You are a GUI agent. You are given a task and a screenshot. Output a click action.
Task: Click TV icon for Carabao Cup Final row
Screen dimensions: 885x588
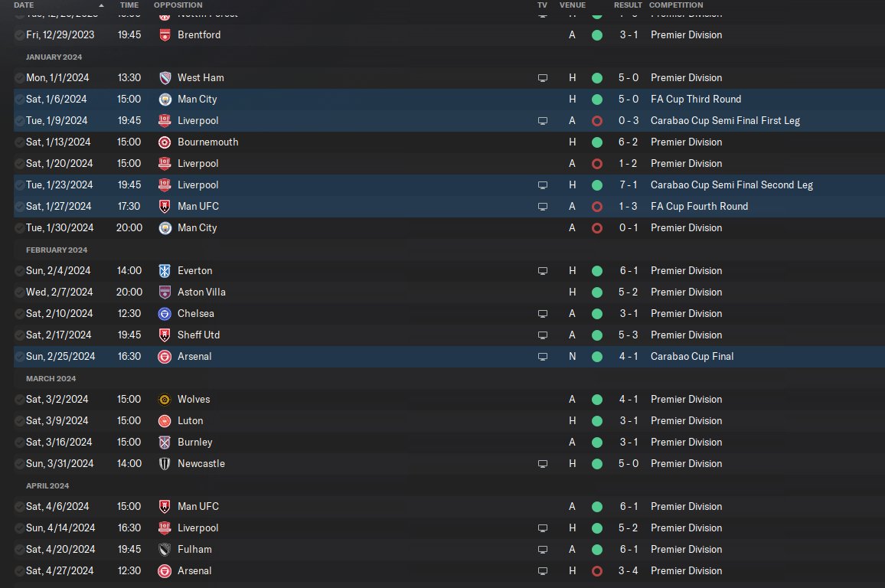[x=542, y=357]
